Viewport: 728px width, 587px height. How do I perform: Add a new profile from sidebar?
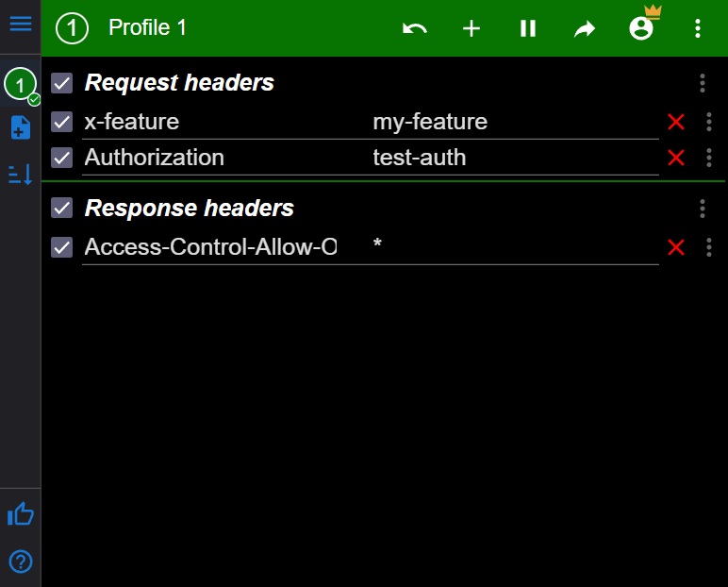[21, 127]
